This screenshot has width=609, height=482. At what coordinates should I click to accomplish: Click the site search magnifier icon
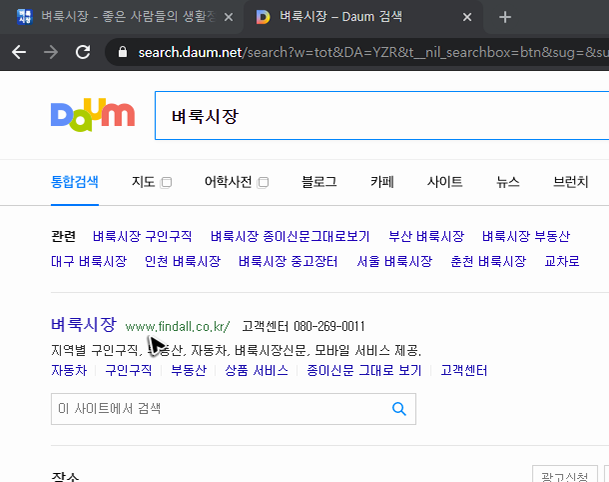point(399,409)
